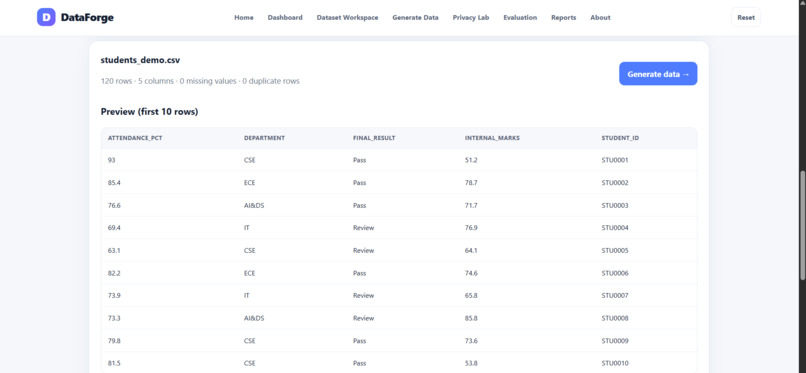Viewport: 806px width, 373px height.
Task: Click department cell CSE in STU0001 row
Action: coord(249,160)
